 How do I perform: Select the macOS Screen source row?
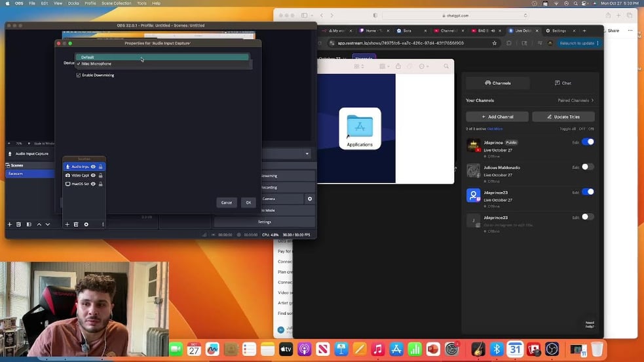click(85, 184)
